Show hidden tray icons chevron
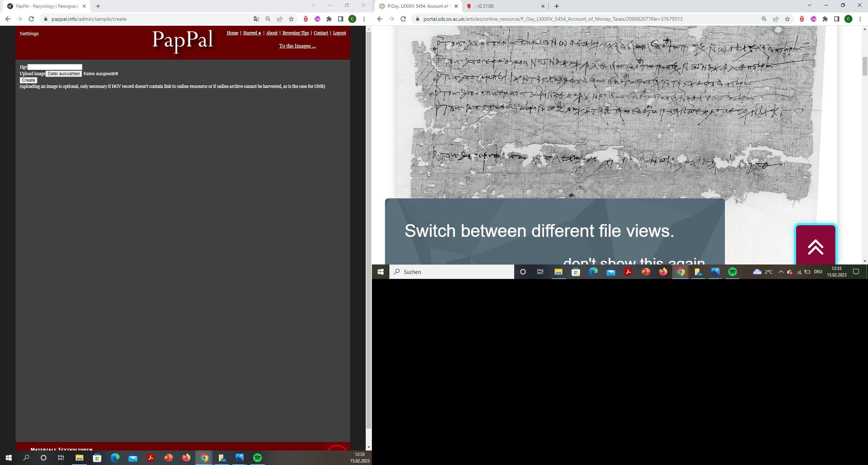This screenshot has height=465, width=868. click(x=781, y=272)
